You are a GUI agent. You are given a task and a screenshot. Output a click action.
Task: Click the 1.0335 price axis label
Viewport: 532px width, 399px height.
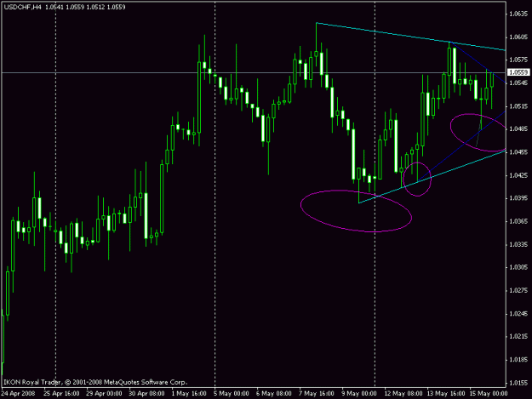click(518, 244)
